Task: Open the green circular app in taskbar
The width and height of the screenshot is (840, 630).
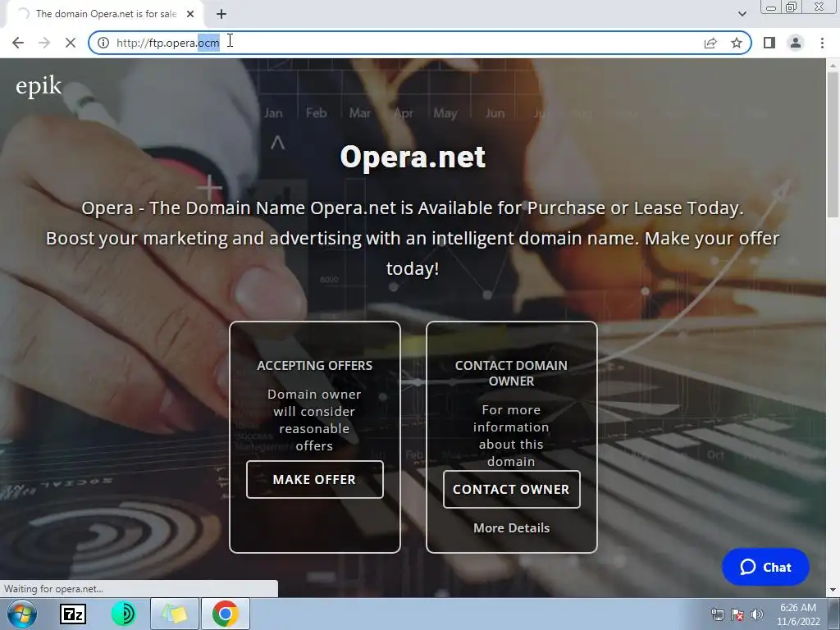Action: pyautogui.click(x=124, y=614)
